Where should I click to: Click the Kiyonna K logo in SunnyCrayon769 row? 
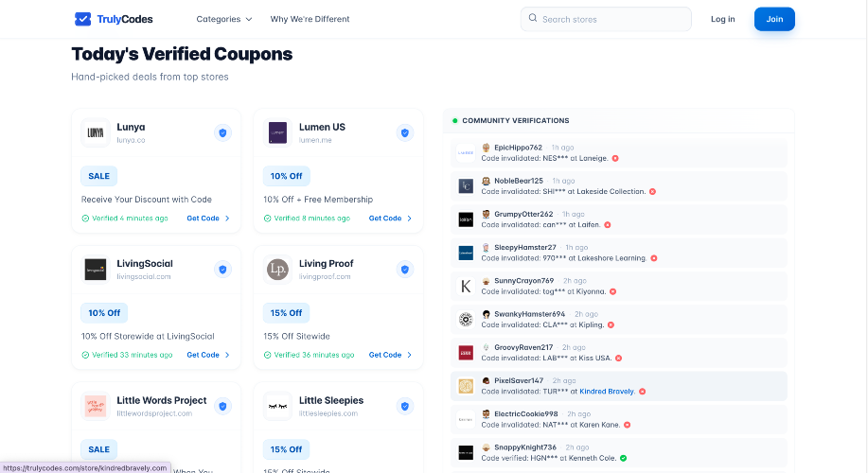(x=466, y=286)
